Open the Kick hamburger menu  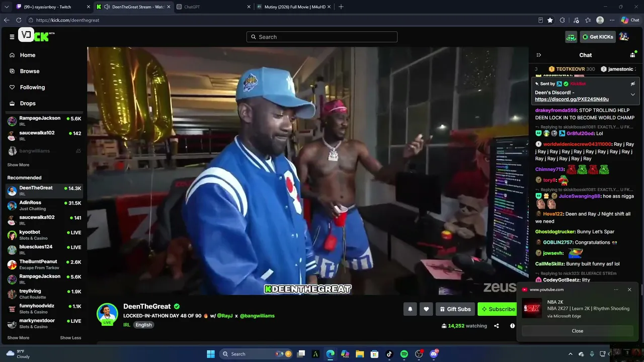pos(12,37)
